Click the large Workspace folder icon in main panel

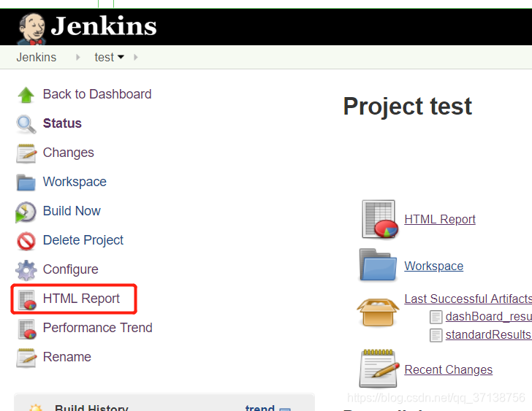[378, 265]
